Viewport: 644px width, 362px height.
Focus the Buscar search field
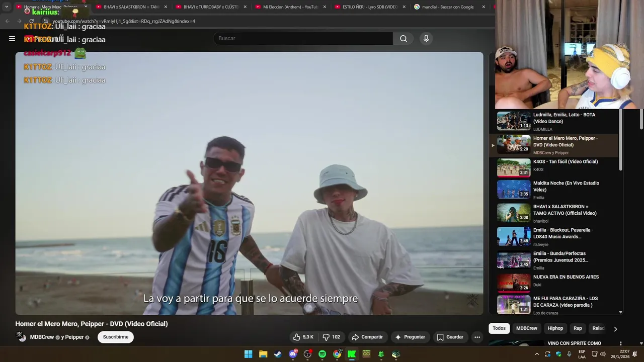click(303, 39)
